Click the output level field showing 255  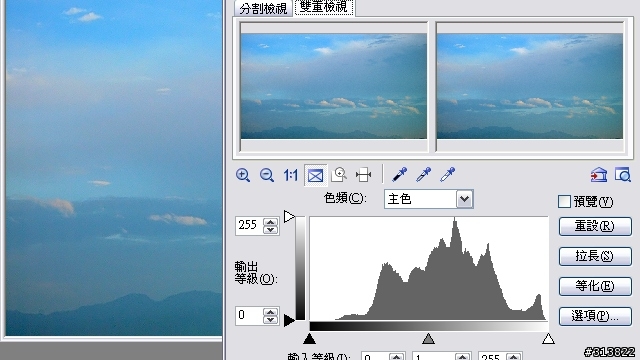249,226
